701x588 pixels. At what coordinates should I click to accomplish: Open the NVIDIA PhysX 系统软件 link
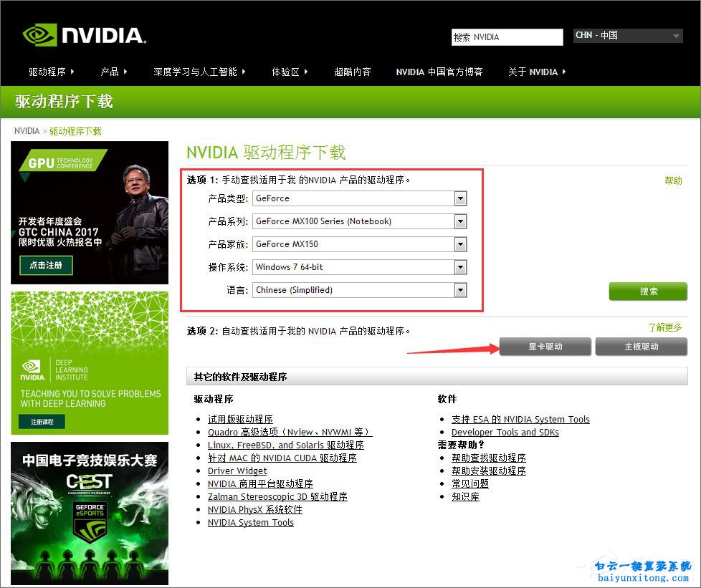[254, 509]
